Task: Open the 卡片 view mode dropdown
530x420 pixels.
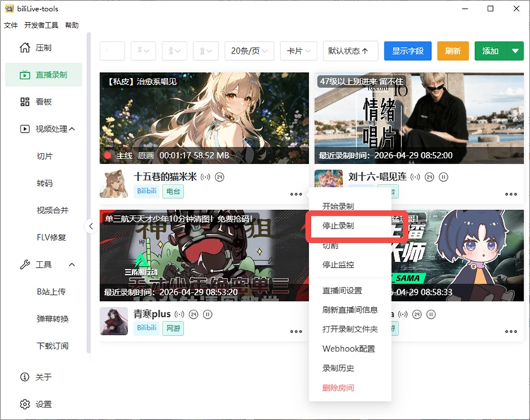Action: pos(298,51)
